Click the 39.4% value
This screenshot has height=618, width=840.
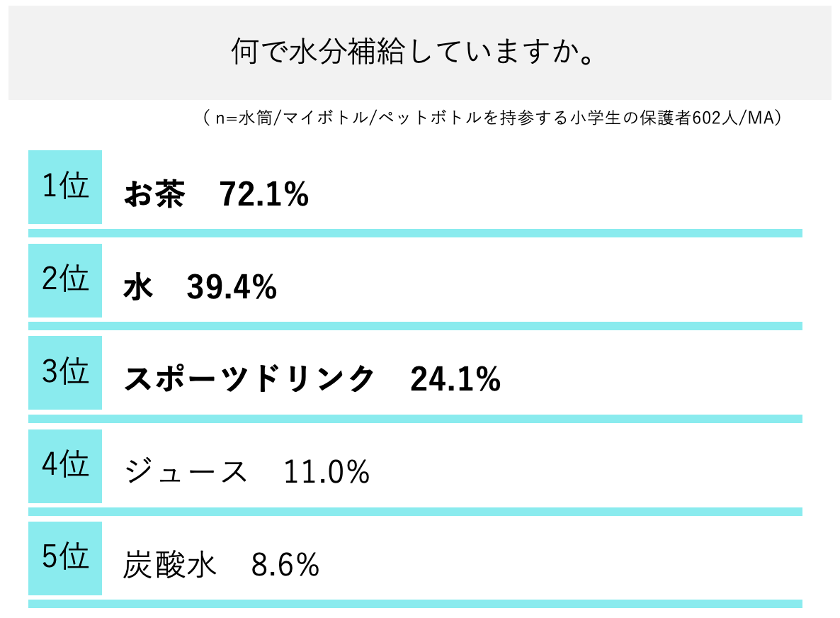[232, 288]
